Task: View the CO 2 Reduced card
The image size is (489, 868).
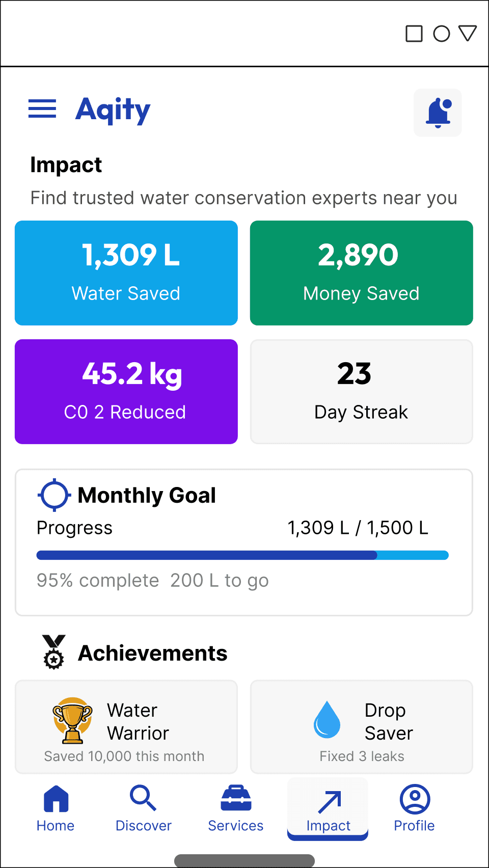Action: point(126,392)
